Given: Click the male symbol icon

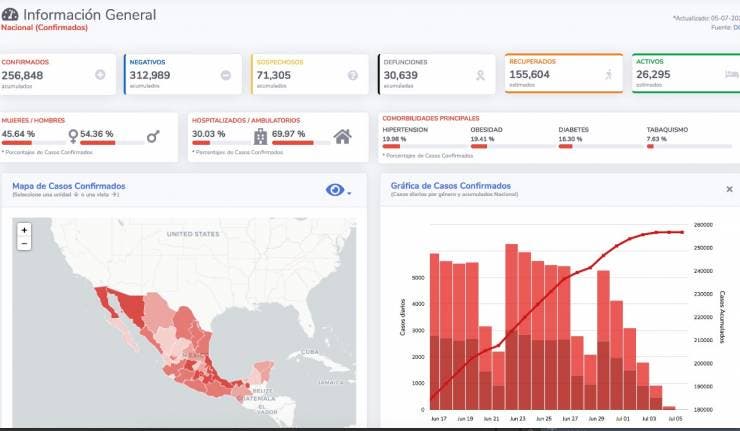Looking at the screenshot, I should tap(153, 136).
